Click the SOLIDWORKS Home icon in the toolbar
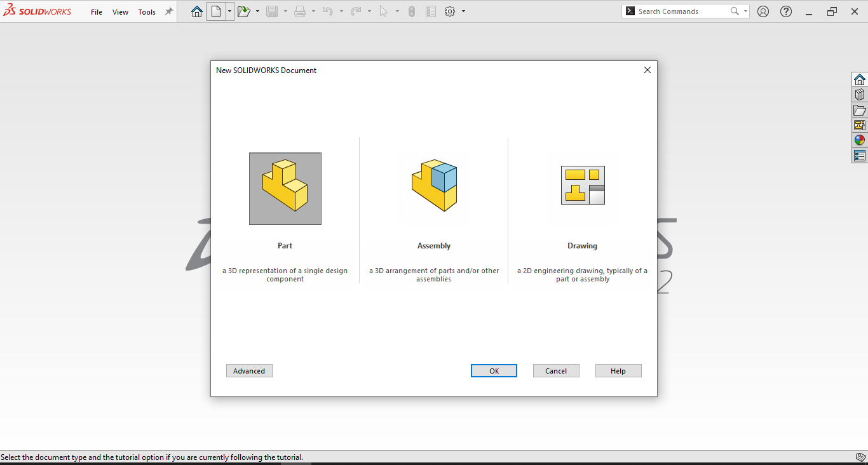The height and width of the screenshot is (465, 868). pos(196,11)
